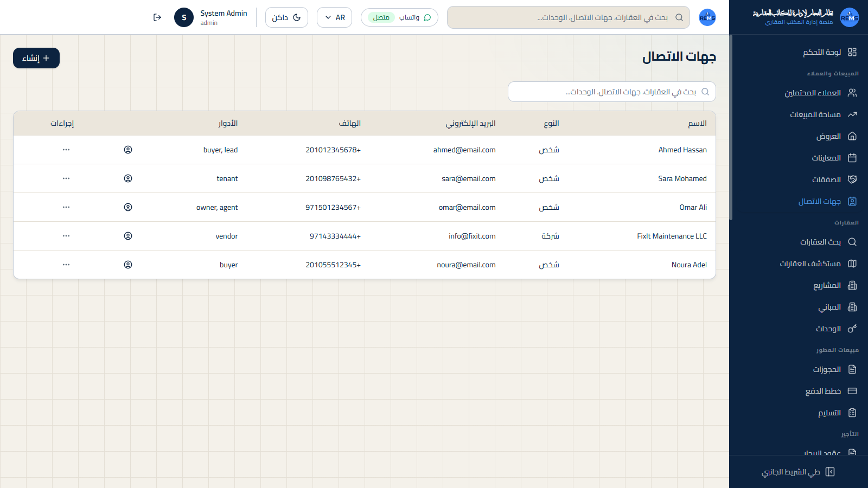868x488 pixels.
Task: Click the الاسم column header
Action: pyautogui.click(x=697, y=123)
